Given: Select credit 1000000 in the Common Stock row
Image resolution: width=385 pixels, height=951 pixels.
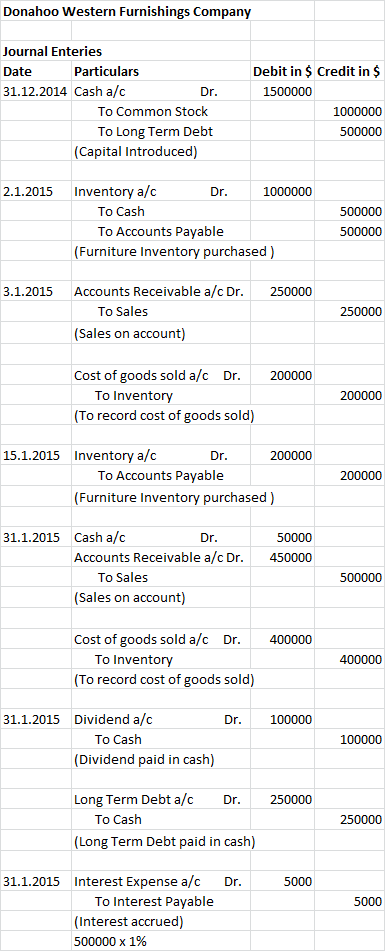Looking at the screenshot, I should click(x=357, y=112).
